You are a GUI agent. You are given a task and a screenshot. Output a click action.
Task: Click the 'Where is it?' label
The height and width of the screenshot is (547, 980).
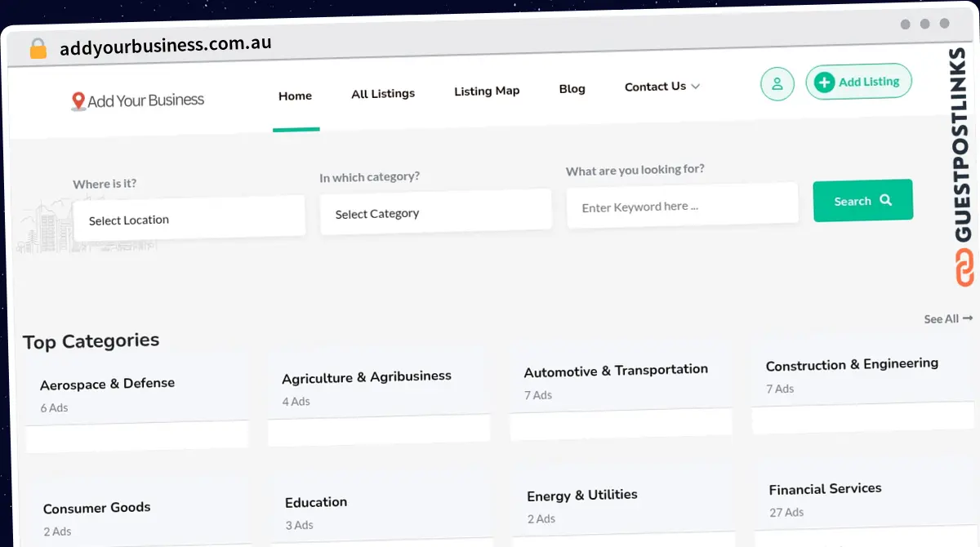pyautogui.click(x=105, y=184)
